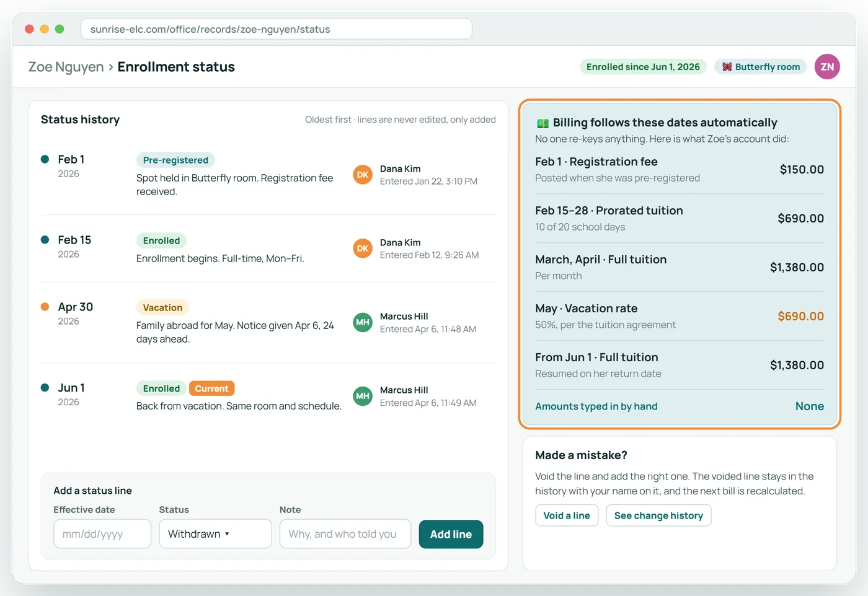
Task: Click the Enrolled since Jun 1, 2026 badge
Action: tap(643, 67)
